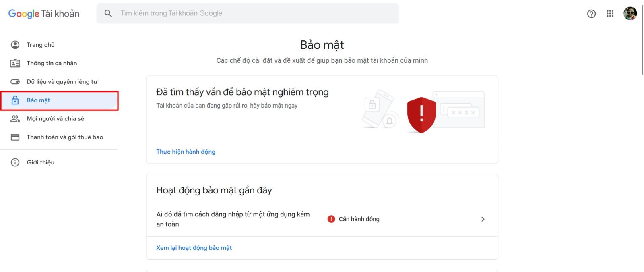Open the Google apps grid icon
644x272 pixels.
pyautogui.click(x=610, y=13)
